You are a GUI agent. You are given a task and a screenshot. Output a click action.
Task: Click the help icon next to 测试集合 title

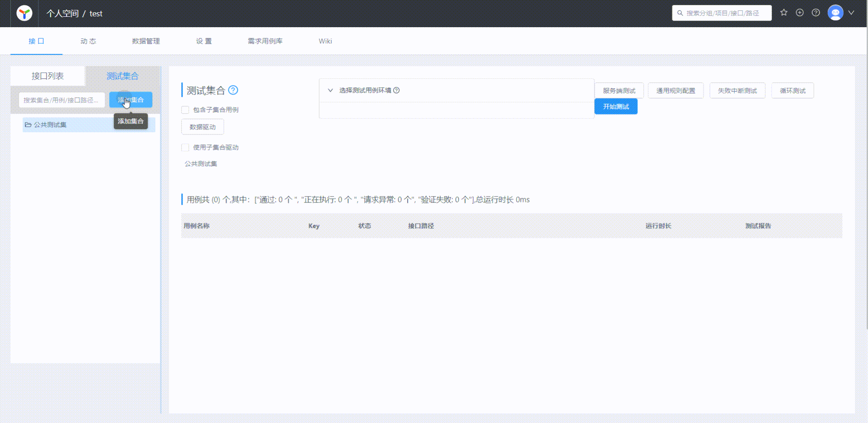pos(233,90)
